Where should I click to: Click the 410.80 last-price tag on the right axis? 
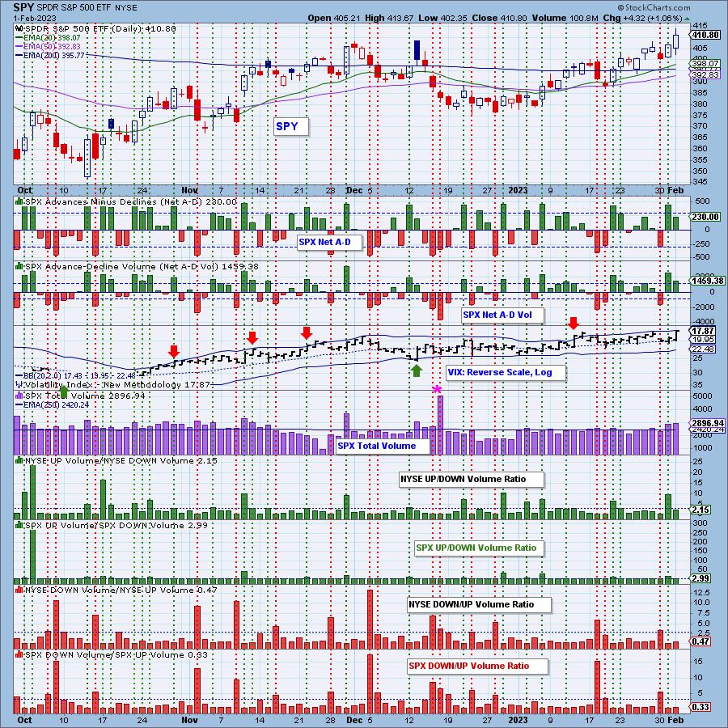(x=705, y=35)
